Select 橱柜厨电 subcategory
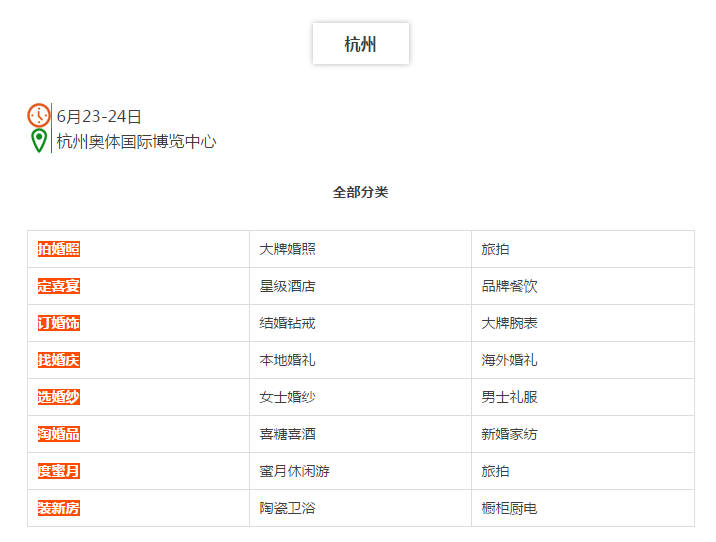The width and height of the screenshot is (716, 542). click(x=509, y=508)
